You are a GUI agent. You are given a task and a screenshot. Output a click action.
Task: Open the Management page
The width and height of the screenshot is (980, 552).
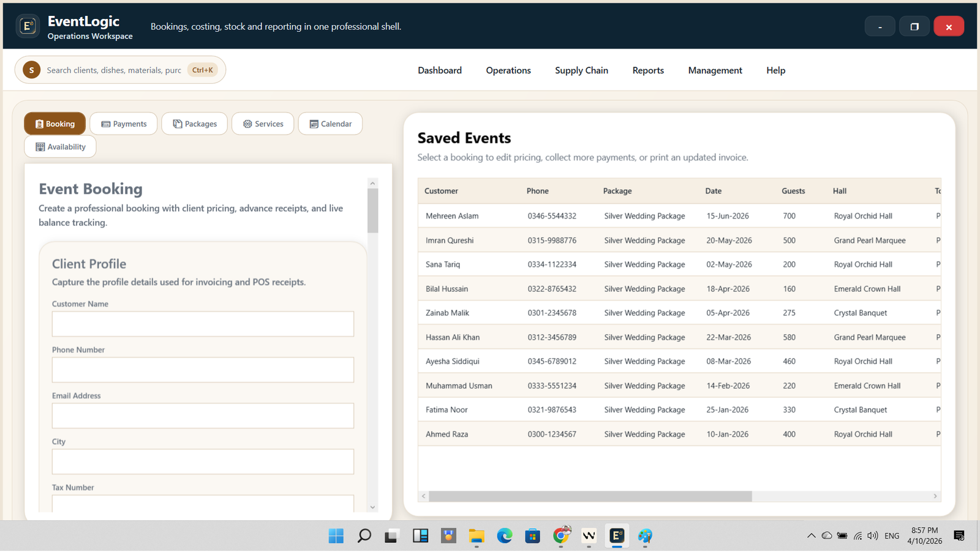715,70
